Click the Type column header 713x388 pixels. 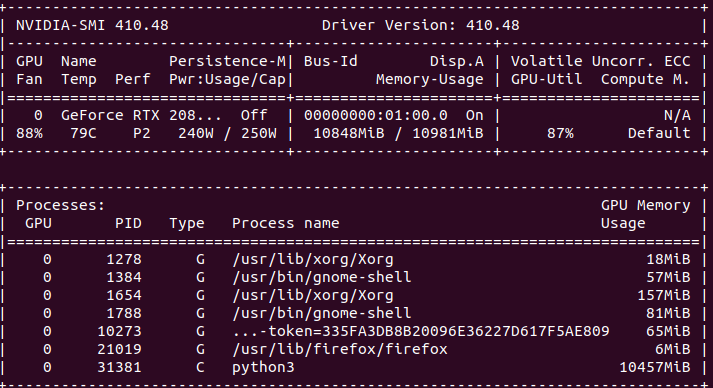187,223
